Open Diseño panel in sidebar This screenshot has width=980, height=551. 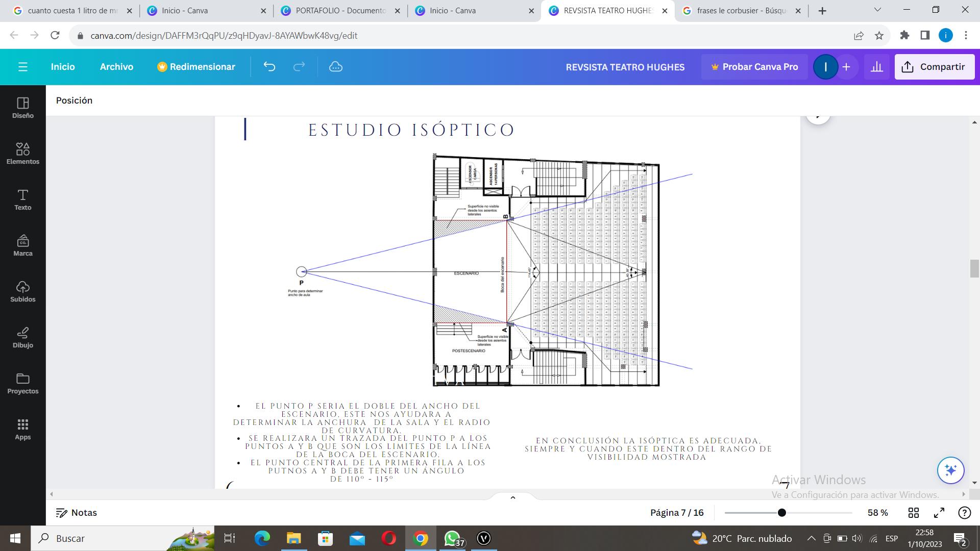point(23,108)
